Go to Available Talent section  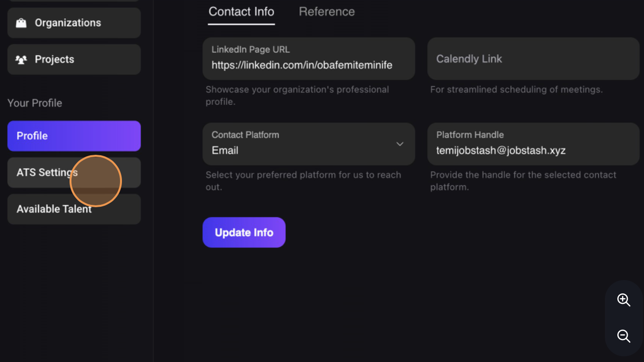click(74, 209)
